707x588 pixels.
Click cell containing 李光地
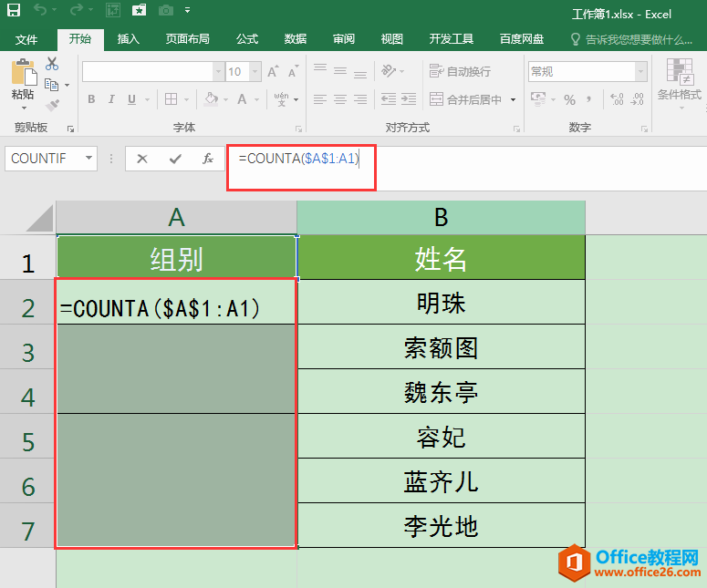point(441,525)
